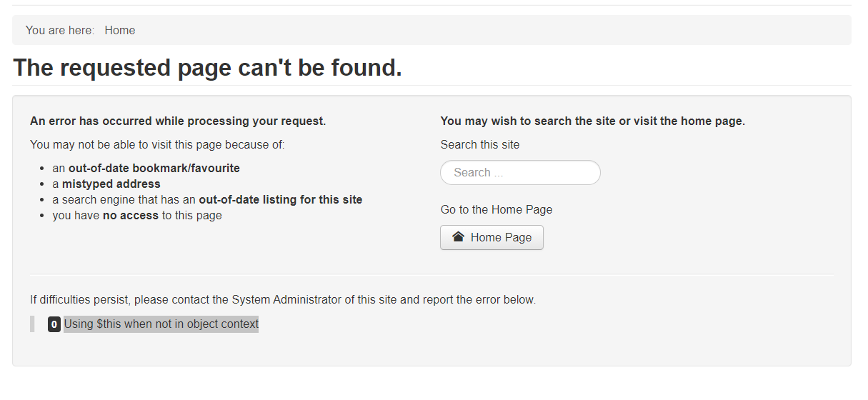Screen dimensions: 868x400
Task: Click 'An error has occurred' bold heading
Action: click(178, 121)
